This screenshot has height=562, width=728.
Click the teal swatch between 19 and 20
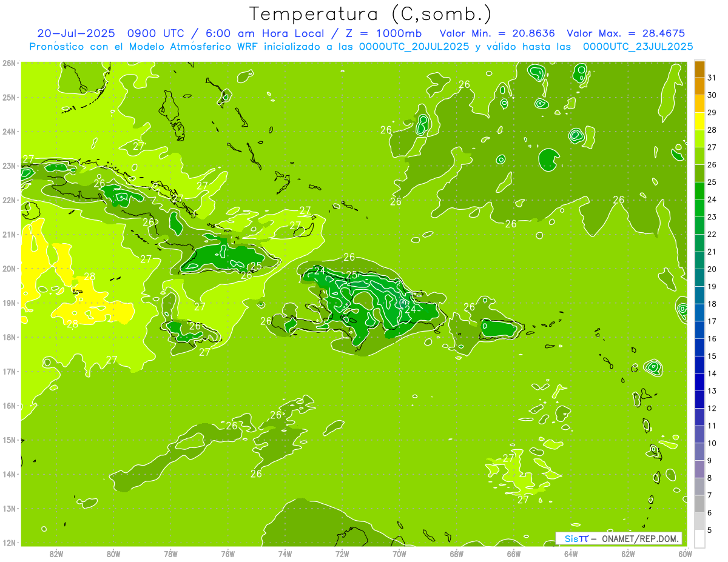point(699,278)
